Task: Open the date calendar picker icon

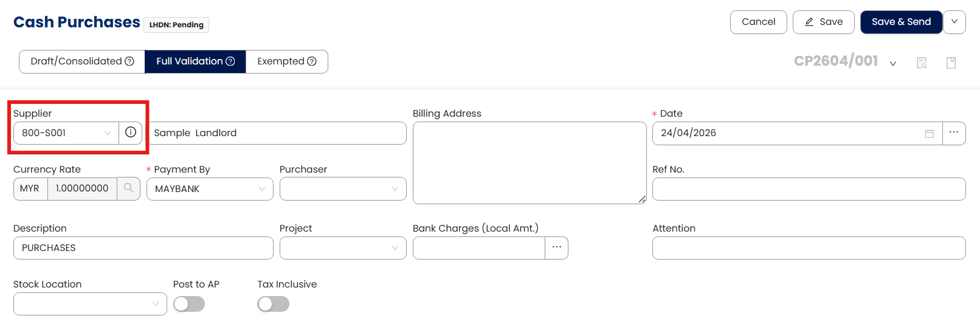Action: coord(929,133)
